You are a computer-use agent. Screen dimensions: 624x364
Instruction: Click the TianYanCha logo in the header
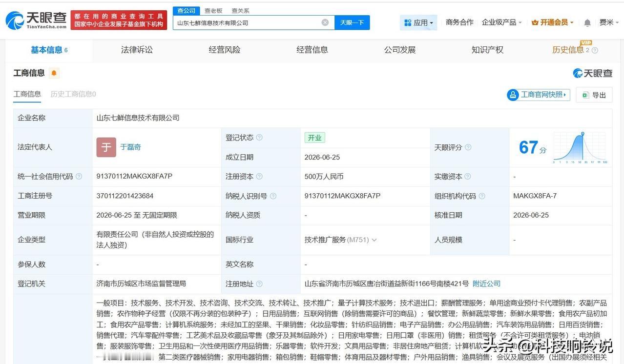click(36, 20)
